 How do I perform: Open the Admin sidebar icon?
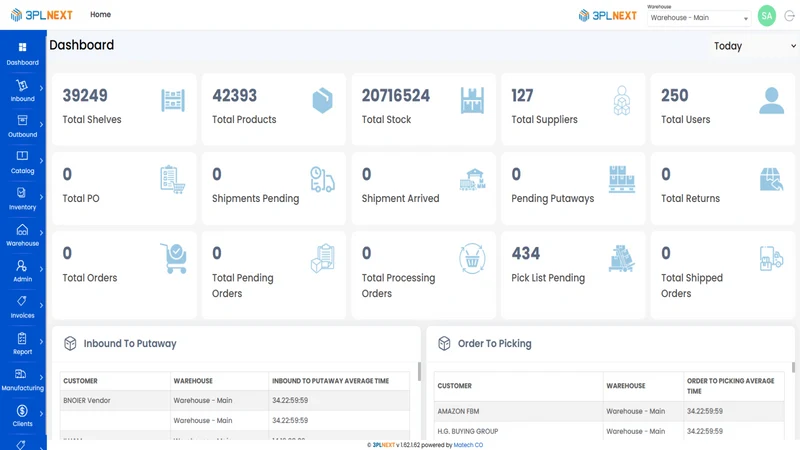click(21, 266)
